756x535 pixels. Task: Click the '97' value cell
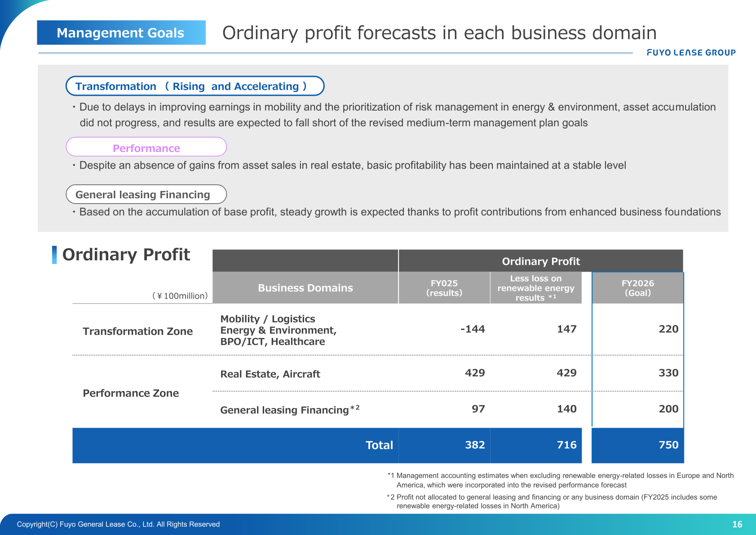point(478,409)
